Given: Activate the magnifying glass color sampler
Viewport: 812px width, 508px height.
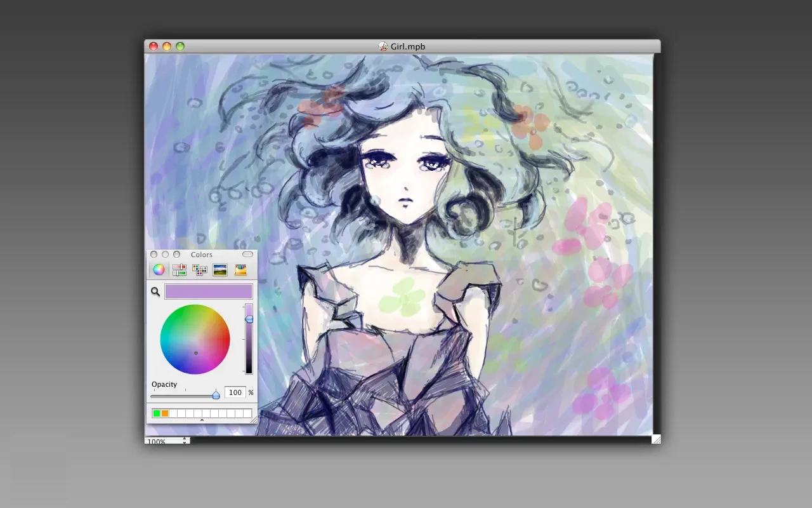Looking at the screenshot, I should pyautogui.click(x=155, y=292).
